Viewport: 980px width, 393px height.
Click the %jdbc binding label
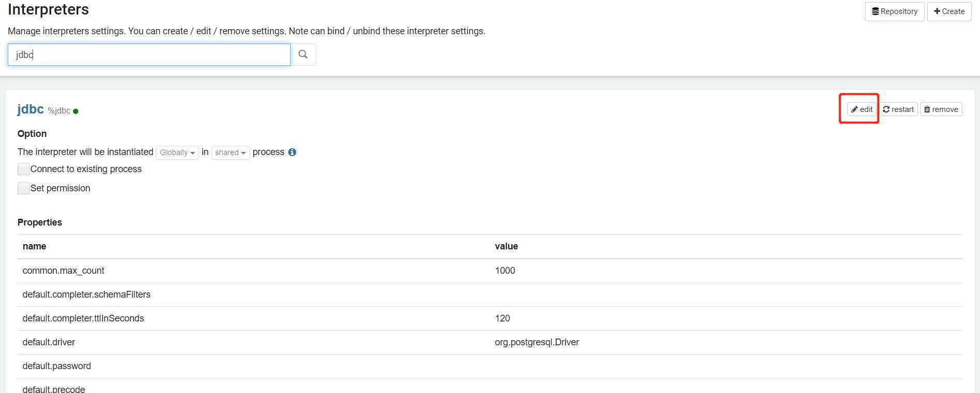point(59,110)
